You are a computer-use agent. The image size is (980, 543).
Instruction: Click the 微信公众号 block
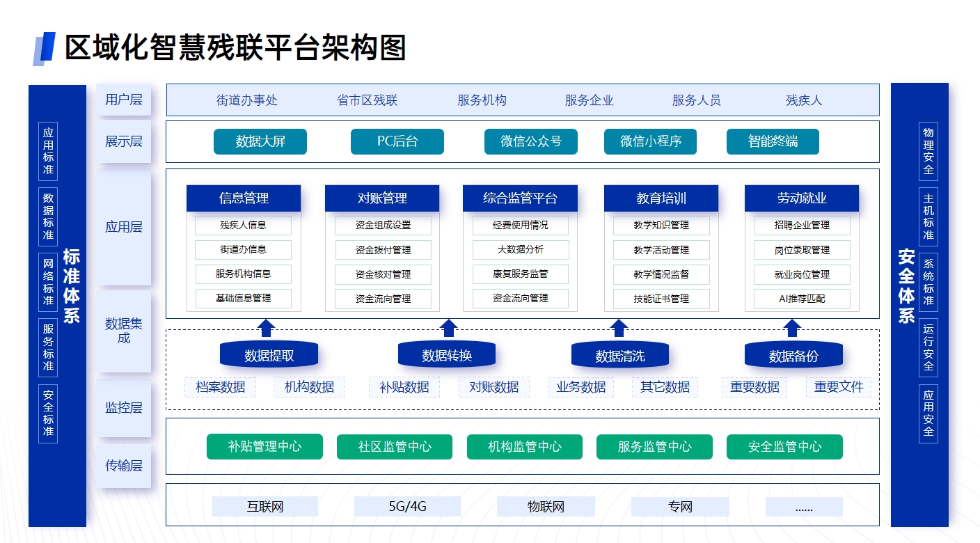pos(530,141)
